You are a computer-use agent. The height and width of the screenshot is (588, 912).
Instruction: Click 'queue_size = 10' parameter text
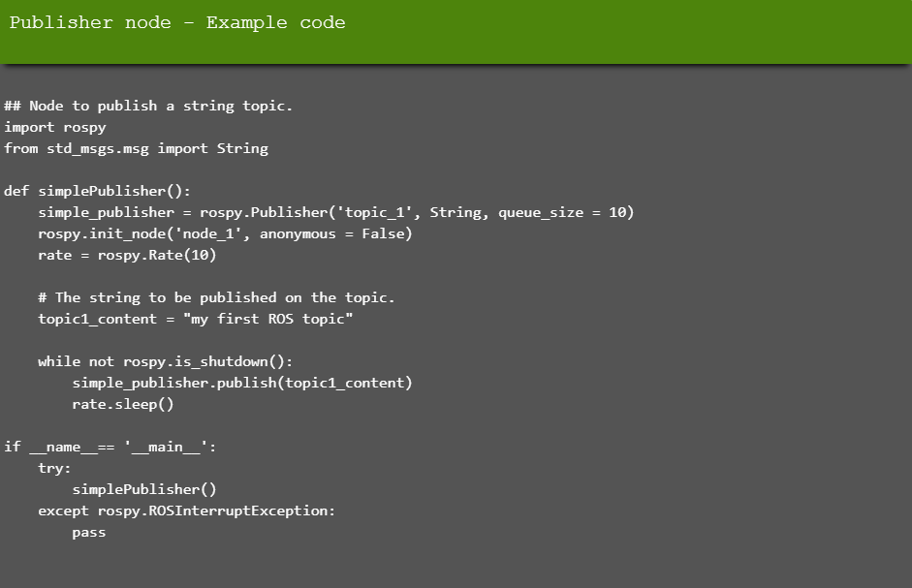561,213
